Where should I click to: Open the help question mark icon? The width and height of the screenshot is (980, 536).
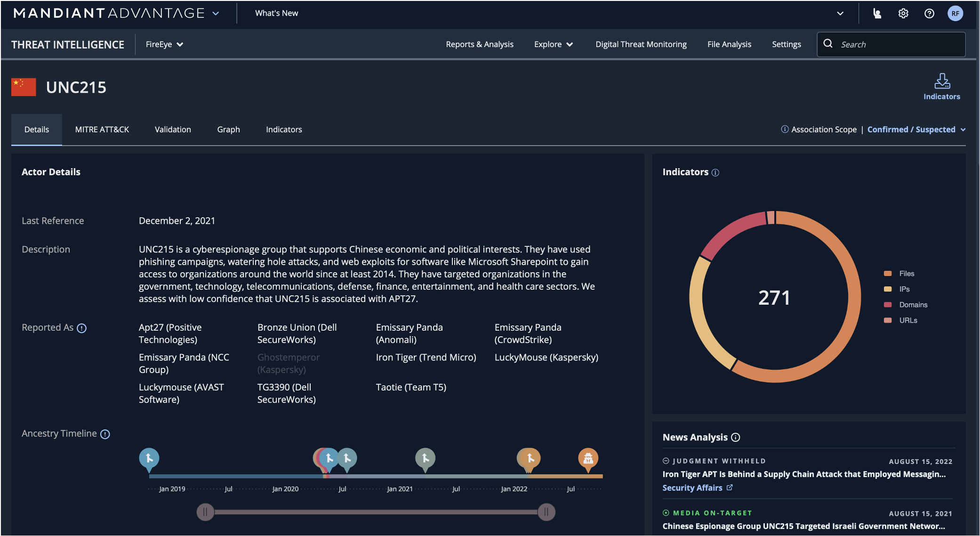coord(929,13)
